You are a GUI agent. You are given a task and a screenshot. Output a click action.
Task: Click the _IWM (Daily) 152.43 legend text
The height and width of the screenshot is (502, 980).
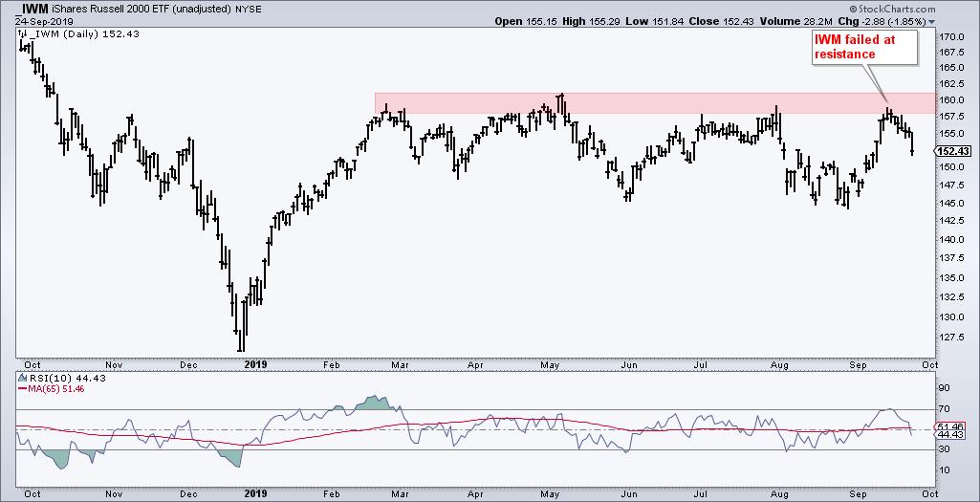[x=84, y=34]
